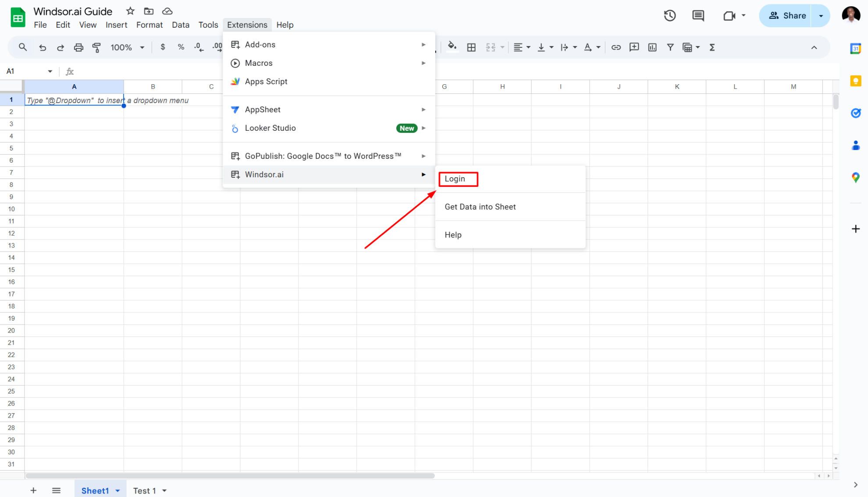The width and height of the screenshot is (868, 497).
Task: Expand the vertical align dropdown
Action: (x=551, y=47)
